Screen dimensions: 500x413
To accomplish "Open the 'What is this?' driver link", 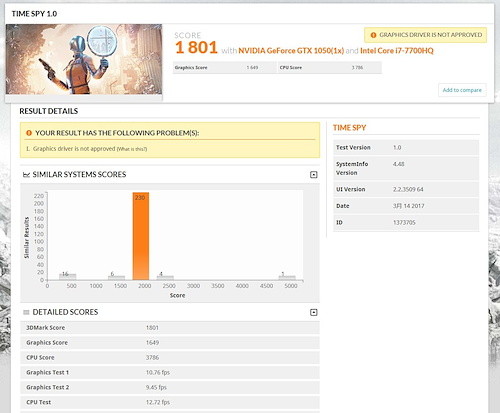I will (132, 149).
